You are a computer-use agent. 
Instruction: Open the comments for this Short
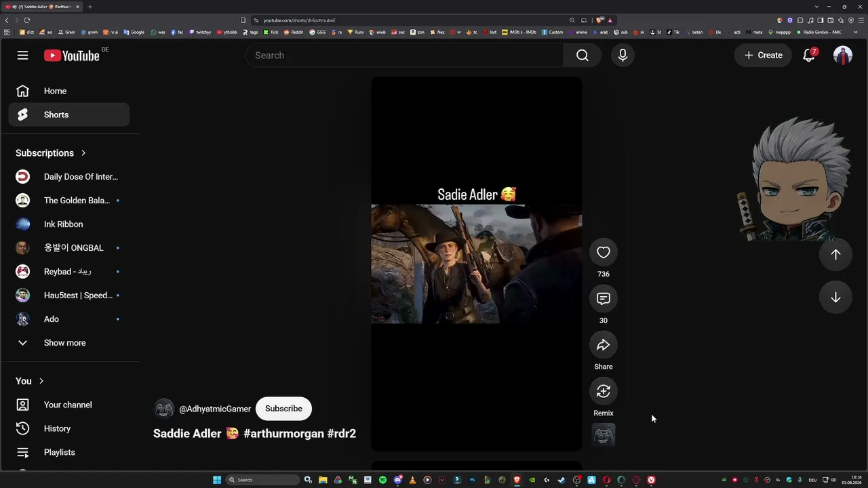pos(604,299)
